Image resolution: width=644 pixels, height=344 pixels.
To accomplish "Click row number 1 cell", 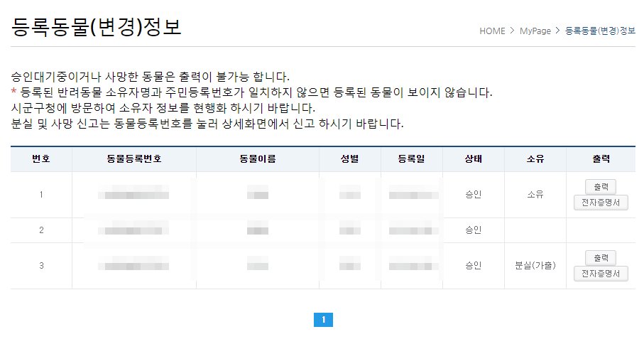I will tap(41, 195).
